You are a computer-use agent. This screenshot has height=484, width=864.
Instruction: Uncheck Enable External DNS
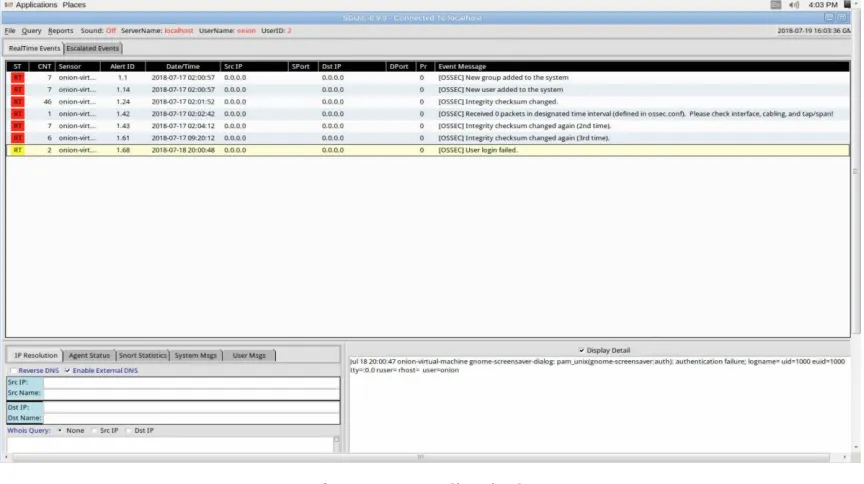pyautogui.click(x=67, y=371)
